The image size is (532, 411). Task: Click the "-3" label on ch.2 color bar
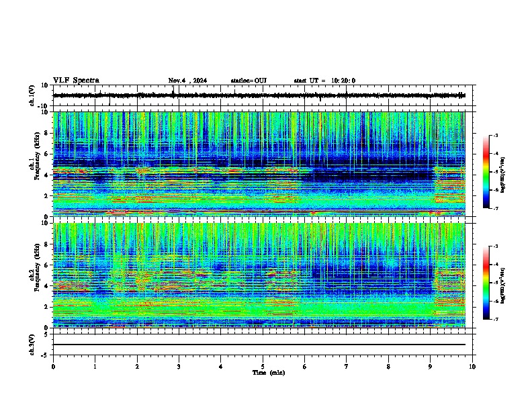pyautogui.click(x=496, y=246)
